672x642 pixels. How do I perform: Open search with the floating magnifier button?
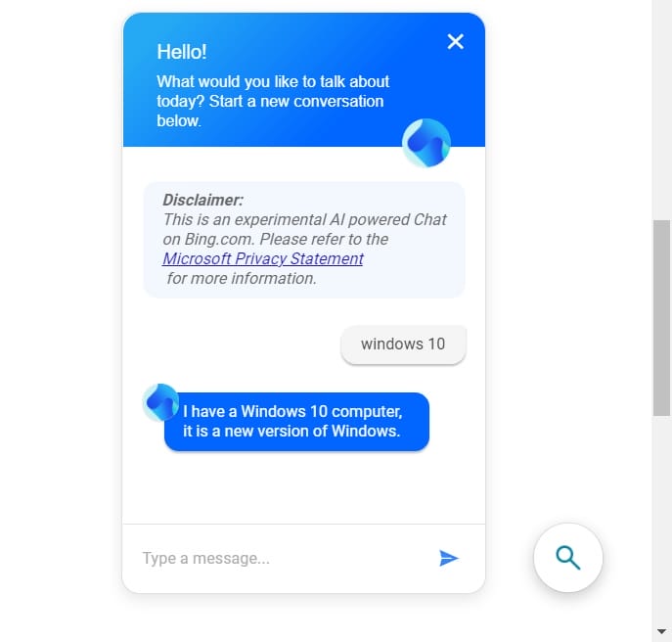tap(568, 558)
